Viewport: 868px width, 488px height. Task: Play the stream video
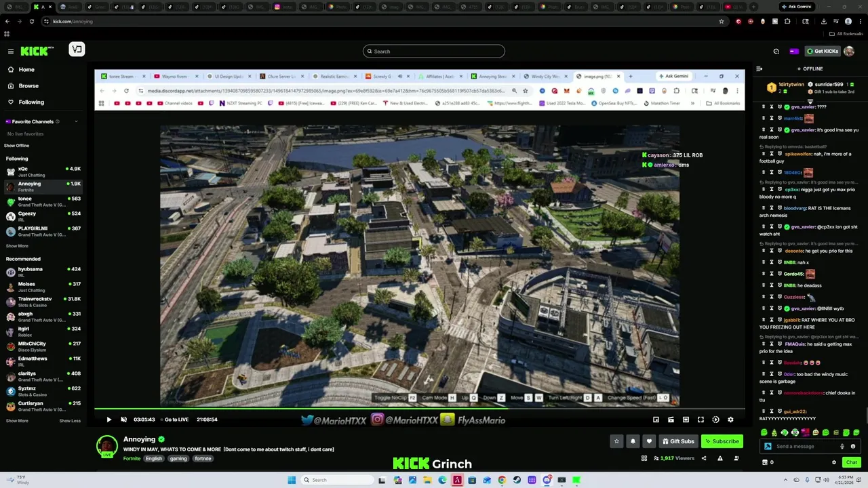108,420
